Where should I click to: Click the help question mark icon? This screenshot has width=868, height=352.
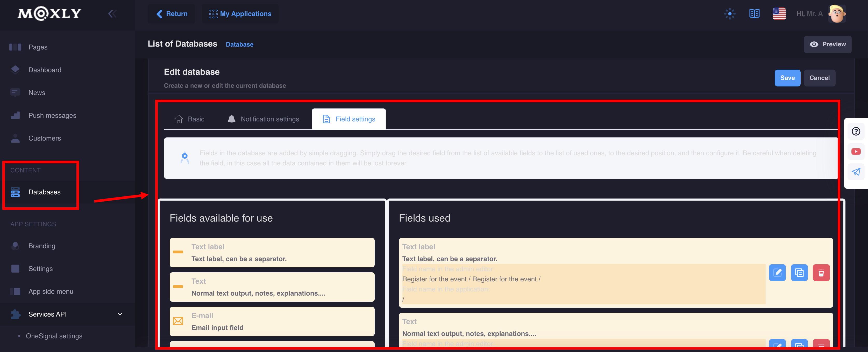[856, 131]
